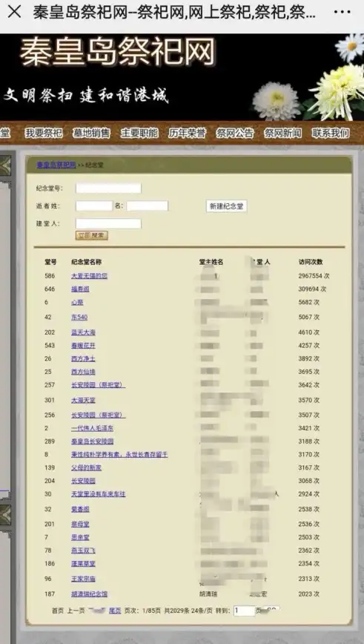Open the 东540 memorial hall link

tap(79, 317)
